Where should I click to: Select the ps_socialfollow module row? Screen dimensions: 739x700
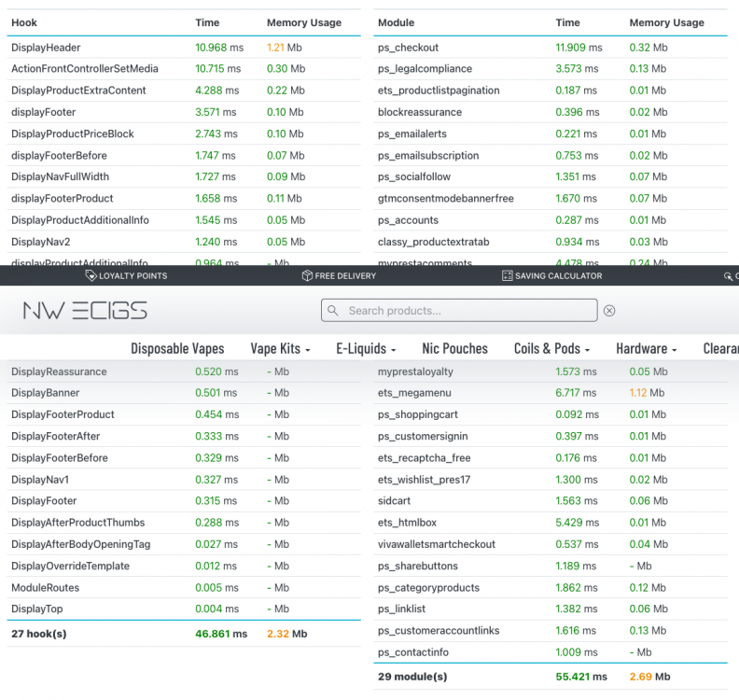551,176
